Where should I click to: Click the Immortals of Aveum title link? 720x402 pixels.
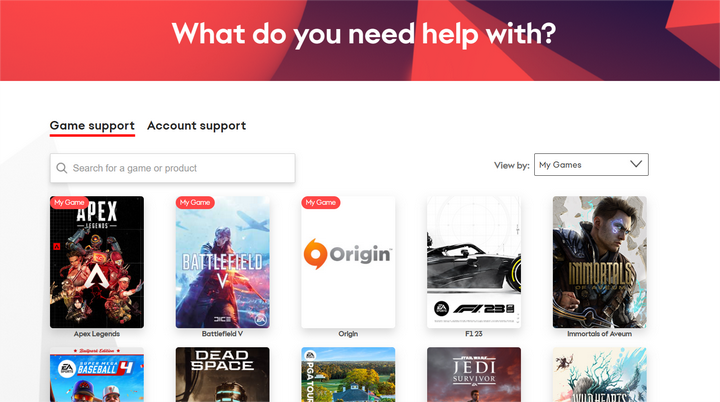coord(600,334)
